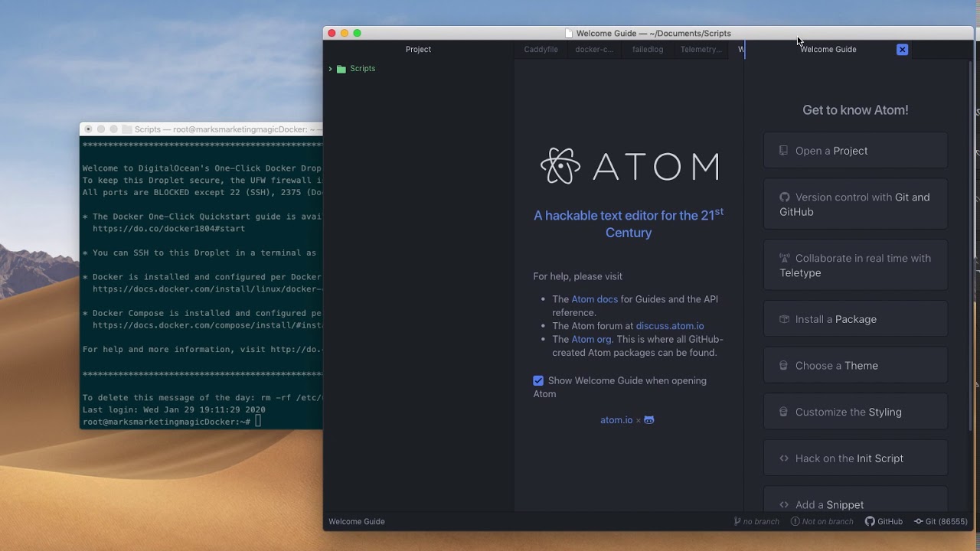This screenshot has width=980, height=551.
Task: Click the Install a Package box icon
Action: tap(784, 319)
